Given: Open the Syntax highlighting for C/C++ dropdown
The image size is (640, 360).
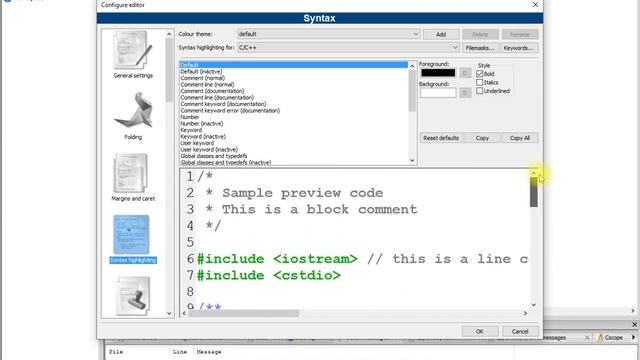Looking at the screenshot, I should tap(348, 48).
